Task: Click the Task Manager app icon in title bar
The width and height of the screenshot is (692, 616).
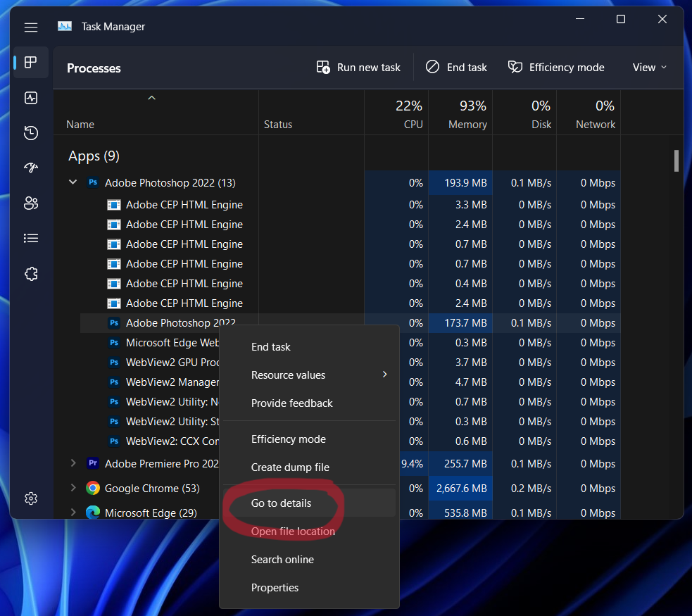Action: tap(65, 27)
